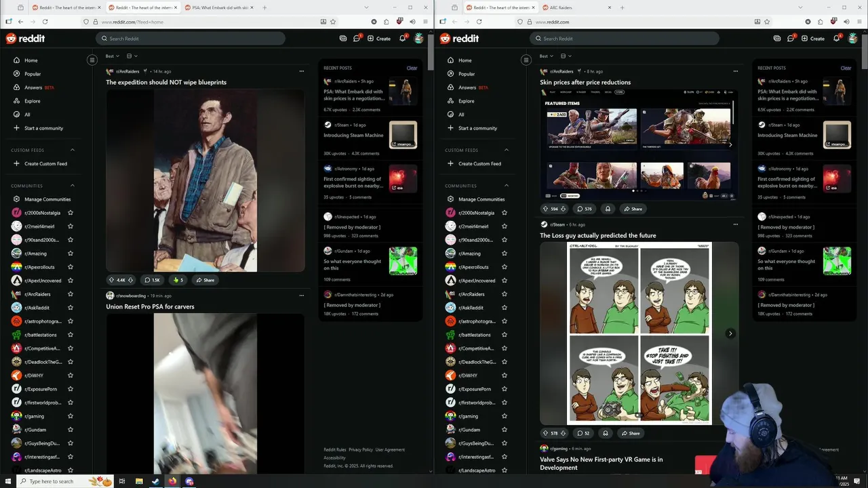Open Best sort dropdown in ARC Raiders-tab window
868x488 pixels.
pyautogui.click(x=546, y=56)
